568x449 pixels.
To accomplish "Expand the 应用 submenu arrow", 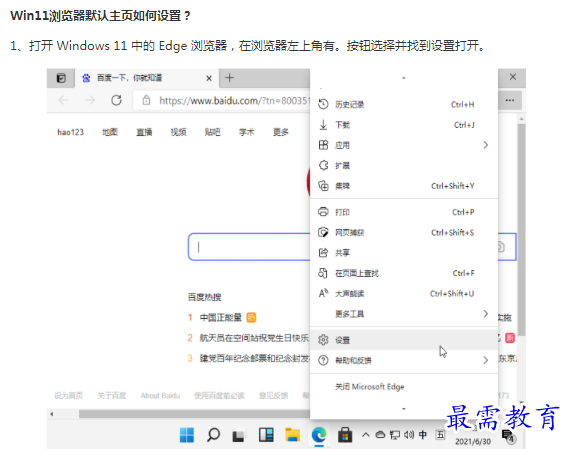I will [x=486, y=145].
